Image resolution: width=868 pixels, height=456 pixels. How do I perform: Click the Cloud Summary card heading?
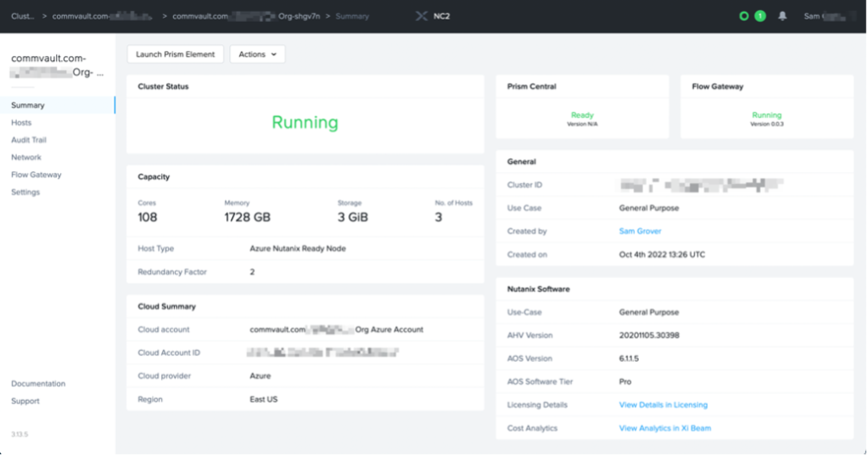point(166,306)
